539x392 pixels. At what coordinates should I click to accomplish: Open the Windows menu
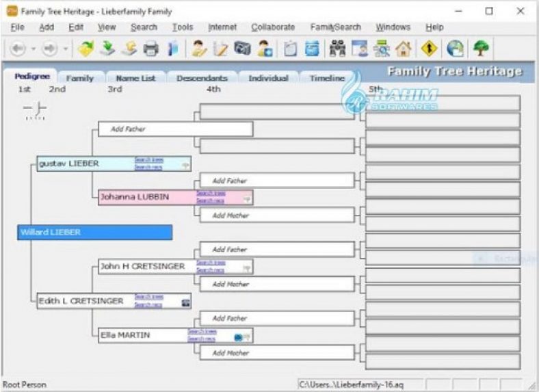point(393,27)
